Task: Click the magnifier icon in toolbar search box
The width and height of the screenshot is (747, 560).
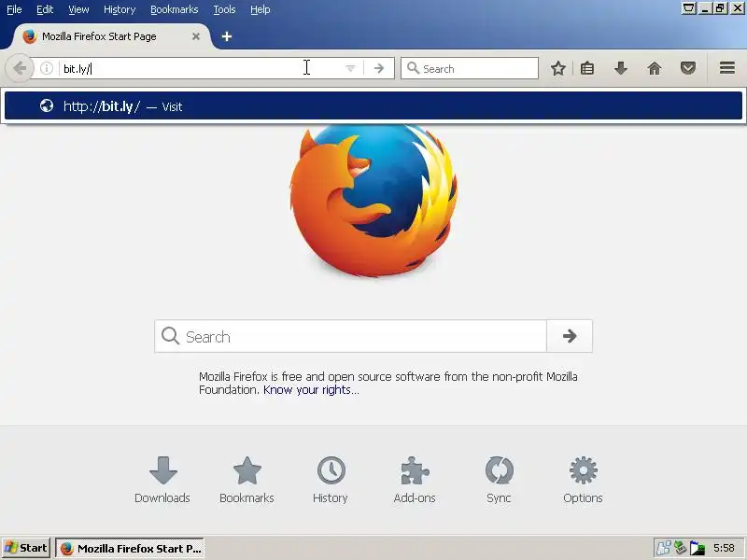Action: click(x=413, y=68)
